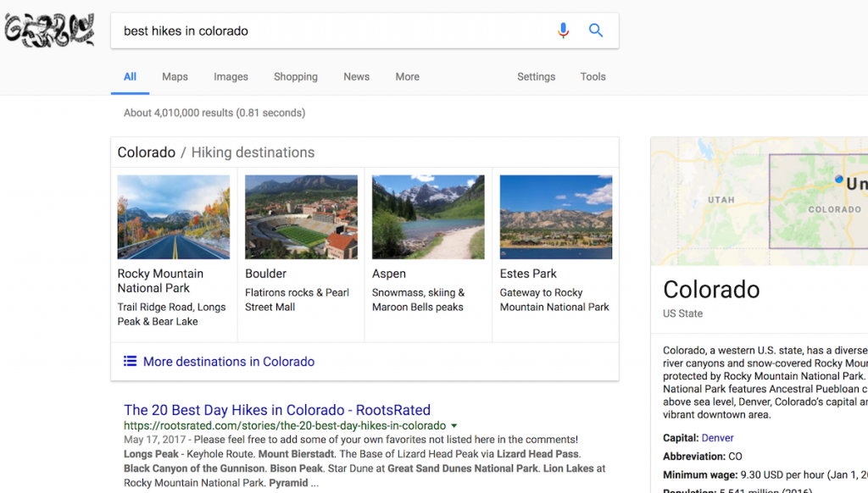Open the Aspen destination title

point(388,274)
